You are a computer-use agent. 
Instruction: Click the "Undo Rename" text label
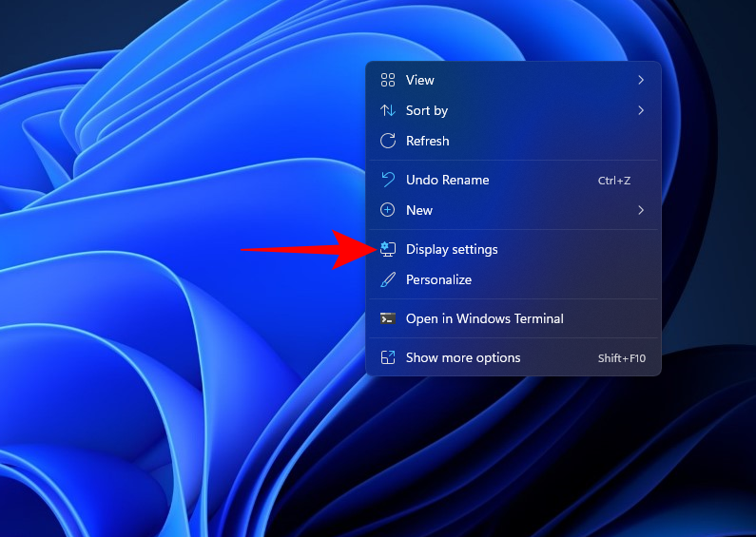[x=447, y=180]
